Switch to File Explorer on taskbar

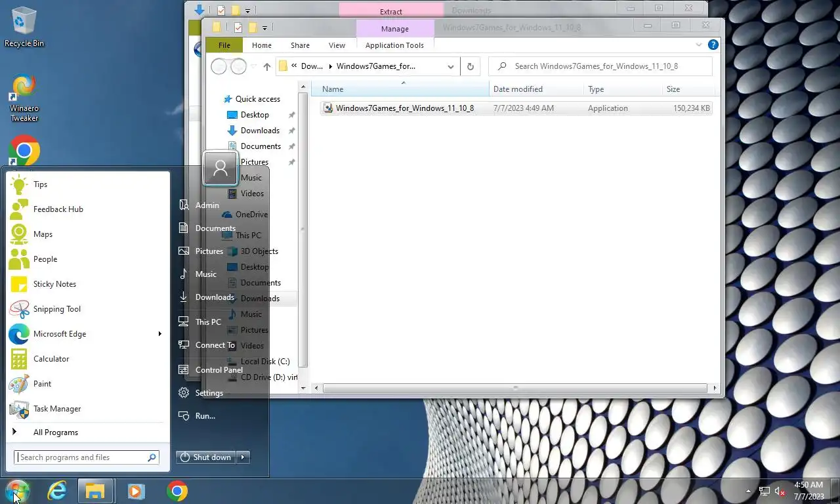pos(96,491)
